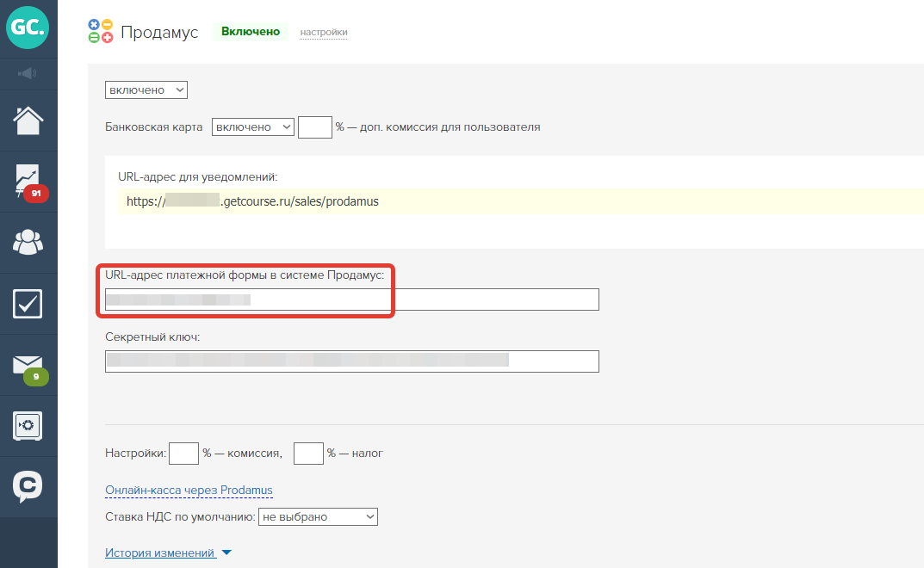
Task: Go to the home icon in sidebar
Action: [x=28, y=120]
